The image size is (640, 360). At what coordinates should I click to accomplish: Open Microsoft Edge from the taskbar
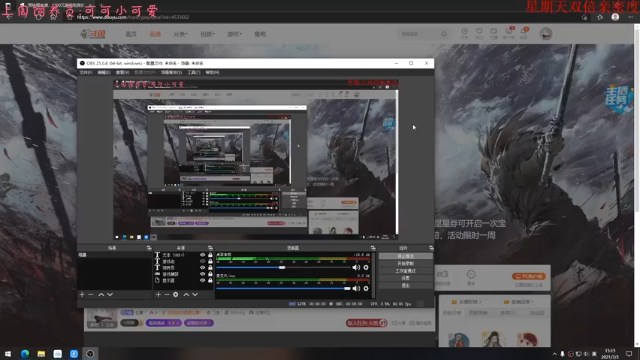pyautogui.click(x=25, y=353)
